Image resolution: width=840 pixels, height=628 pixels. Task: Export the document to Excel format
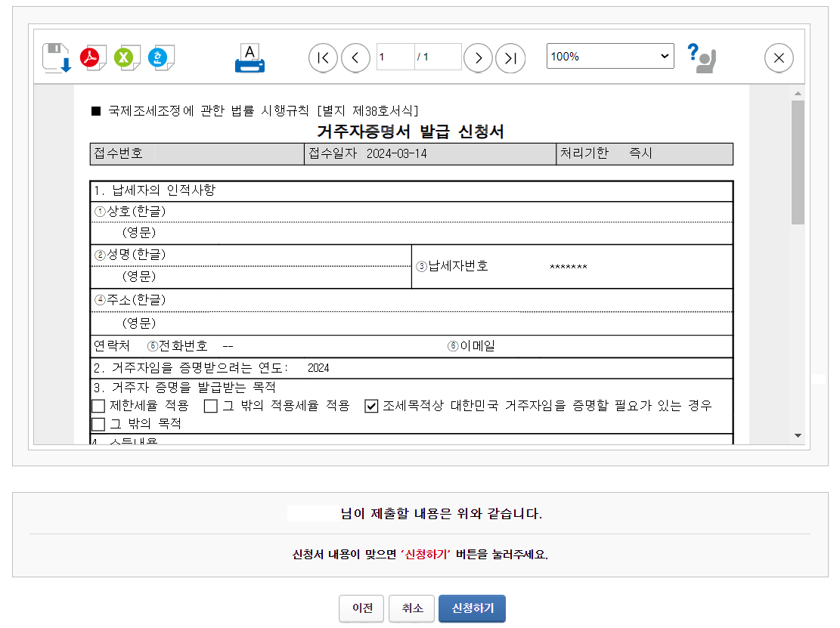pyautogui.click(x=126, y=57)
